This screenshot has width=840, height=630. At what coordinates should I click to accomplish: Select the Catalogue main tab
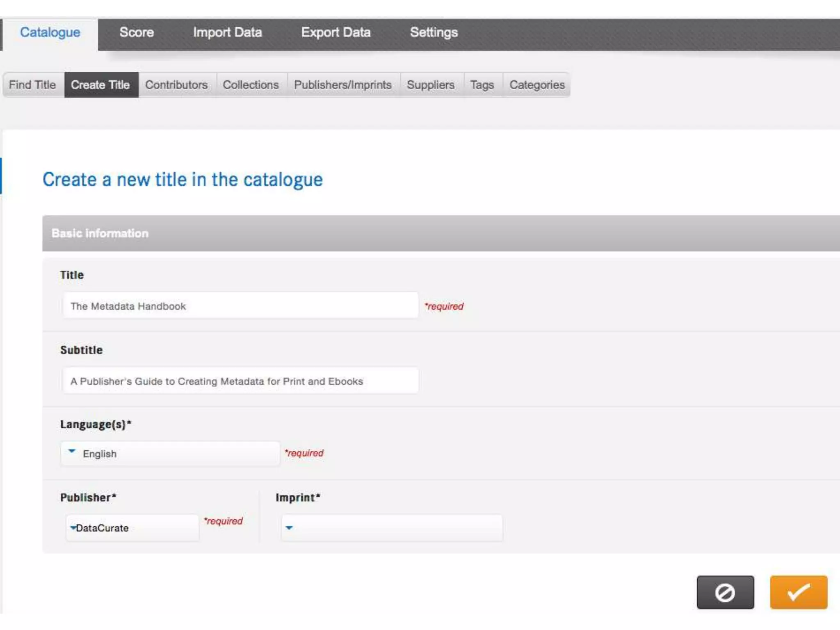(x=50, y=32)
